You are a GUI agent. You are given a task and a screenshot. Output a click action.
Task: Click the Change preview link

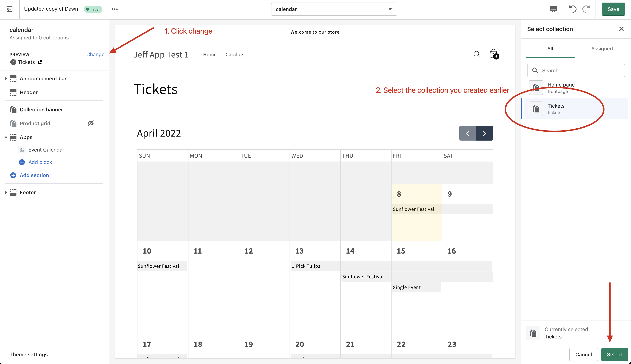coord(95,55)
